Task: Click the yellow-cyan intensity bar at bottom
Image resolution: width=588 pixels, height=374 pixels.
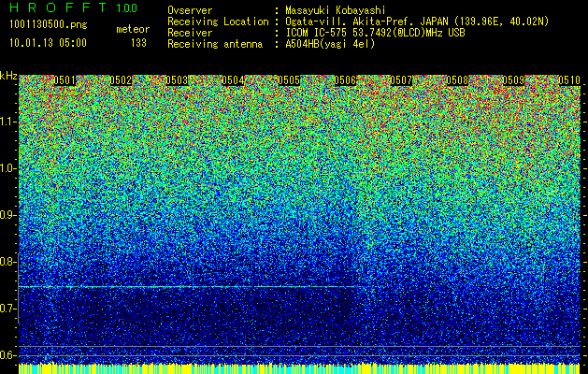Action: click(x=299, y=368)
